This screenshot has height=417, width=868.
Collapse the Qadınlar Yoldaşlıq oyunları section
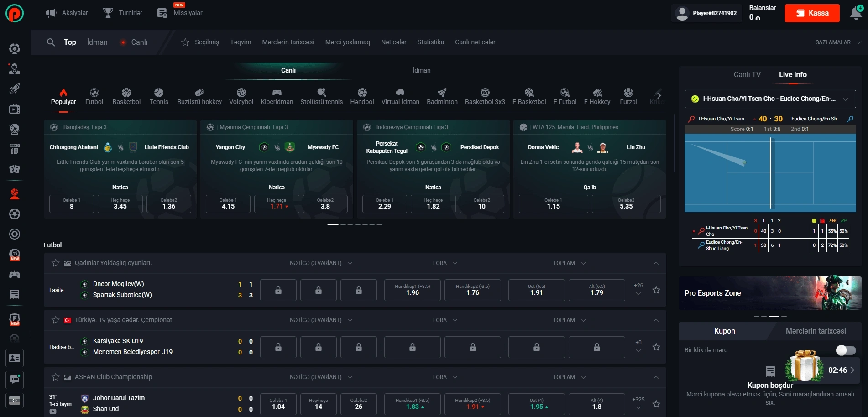pyautogui.click(x=656, y=263)
